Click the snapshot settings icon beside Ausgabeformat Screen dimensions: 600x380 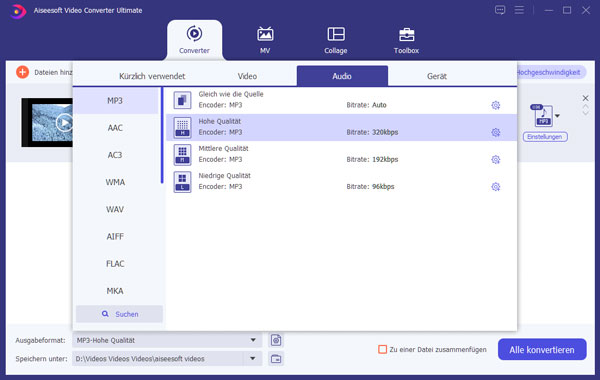276,340
